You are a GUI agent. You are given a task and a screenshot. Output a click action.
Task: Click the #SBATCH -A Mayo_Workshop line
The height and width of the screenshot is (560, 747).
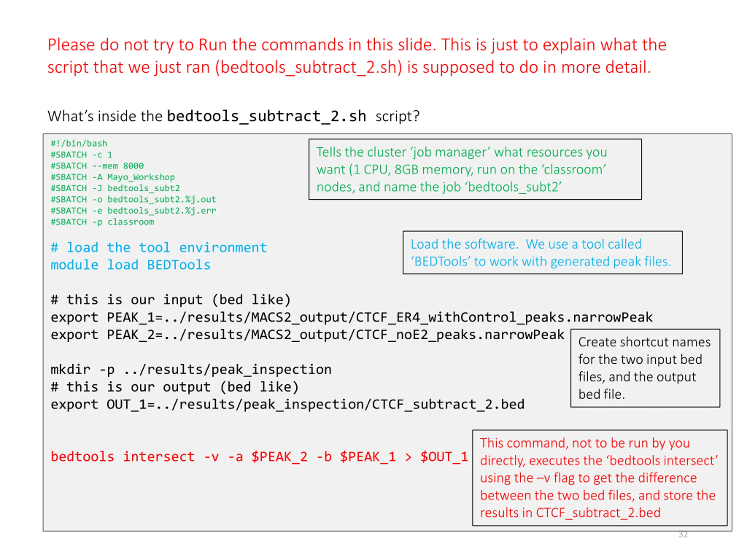pos(112,177)
